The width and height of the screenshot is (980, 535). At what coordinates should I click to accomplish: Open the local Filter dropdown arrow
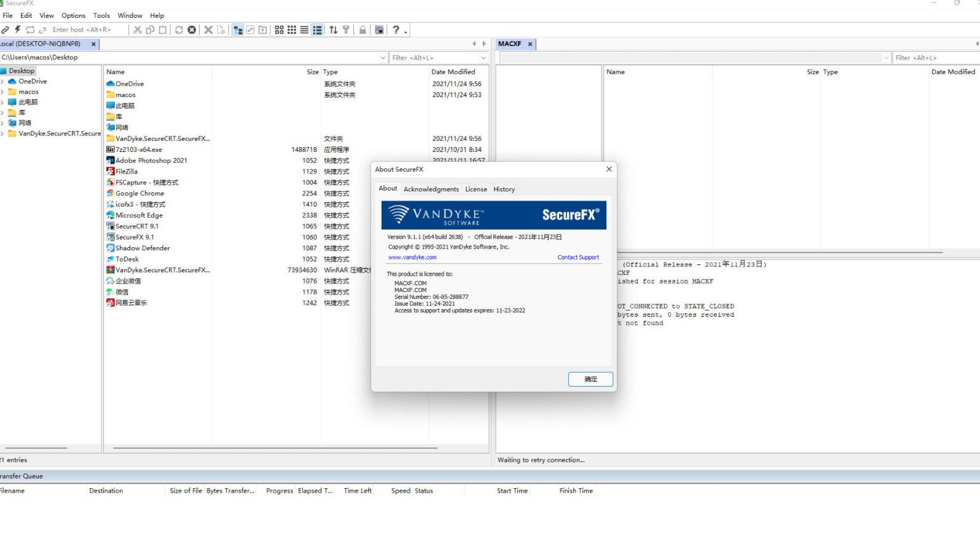484,58
